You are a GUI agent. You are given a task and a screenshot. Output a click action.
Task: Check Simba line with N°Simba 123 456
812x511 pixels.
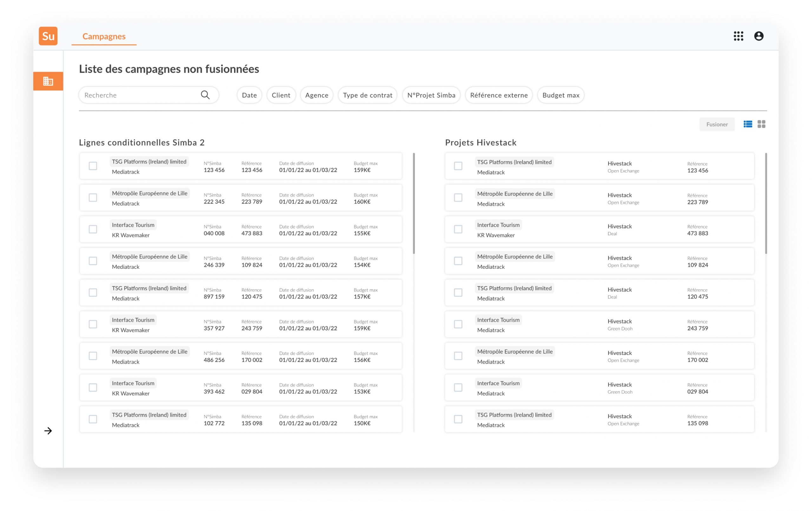click(93, 166)
